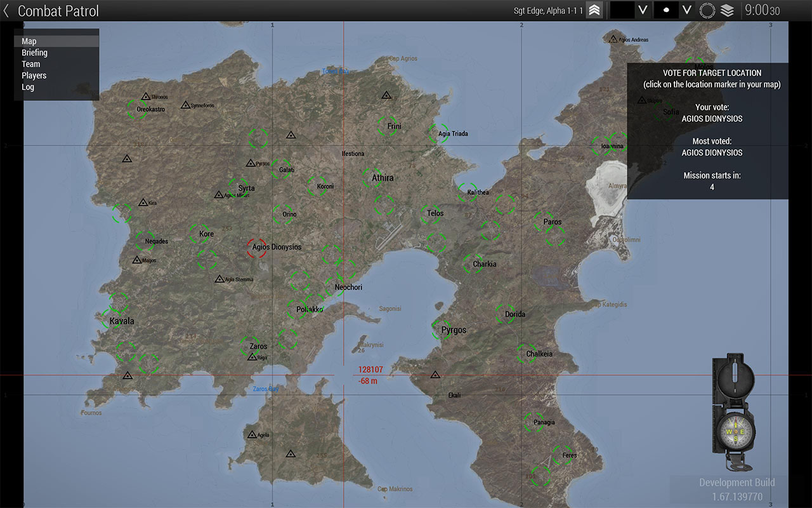This screenshot has height=508, width=812.
Task: Vote for the Oreokastro location marker
Action: click(x=137, y=109)
